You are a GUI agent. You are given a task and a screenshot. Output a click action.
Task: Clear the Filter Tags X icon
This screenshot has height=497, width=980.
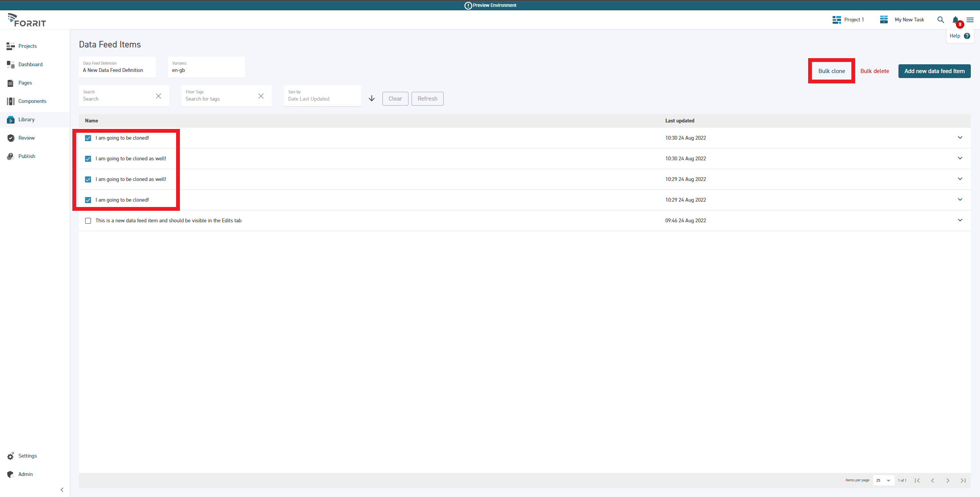261,96
